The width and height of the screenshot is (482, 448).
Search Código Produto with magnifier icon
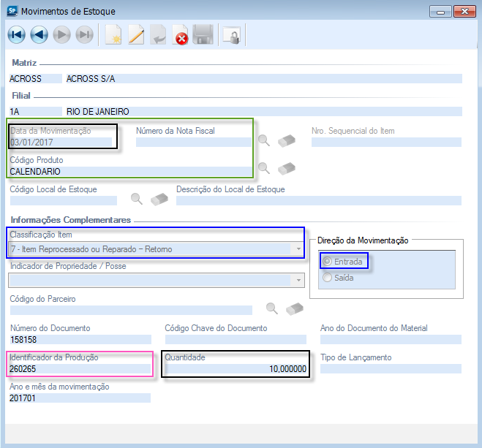point(264,168)
